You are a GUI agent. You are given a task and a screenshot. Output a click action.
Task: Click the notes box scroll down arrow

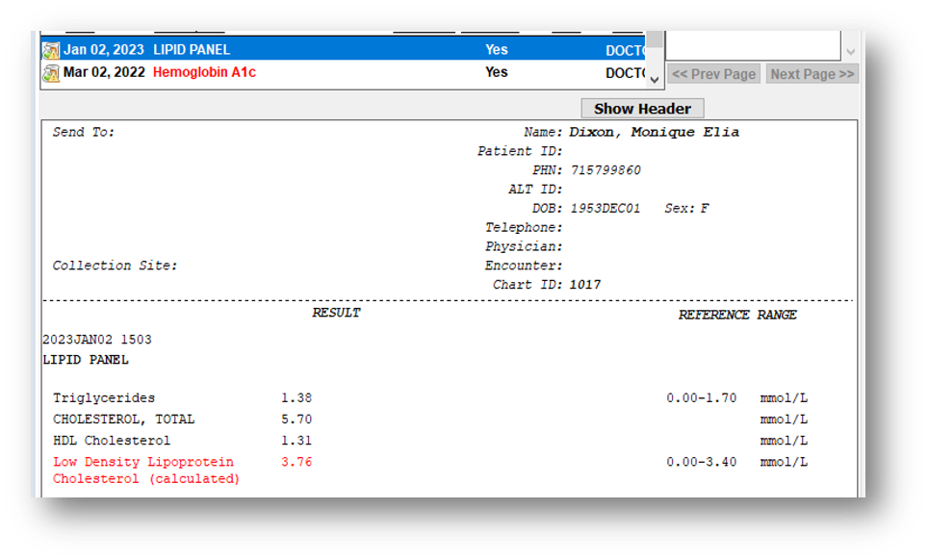point(850,52)
